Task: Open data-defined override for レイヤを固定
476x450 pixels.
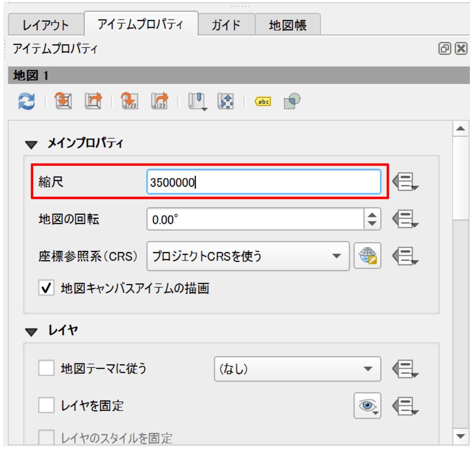Action: (405, 406)
